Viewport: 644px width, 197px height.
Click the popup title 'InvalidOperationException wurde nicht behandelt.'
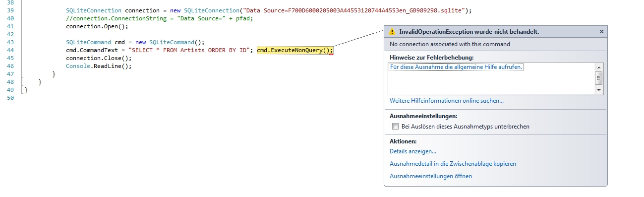(x=469, y=31)
